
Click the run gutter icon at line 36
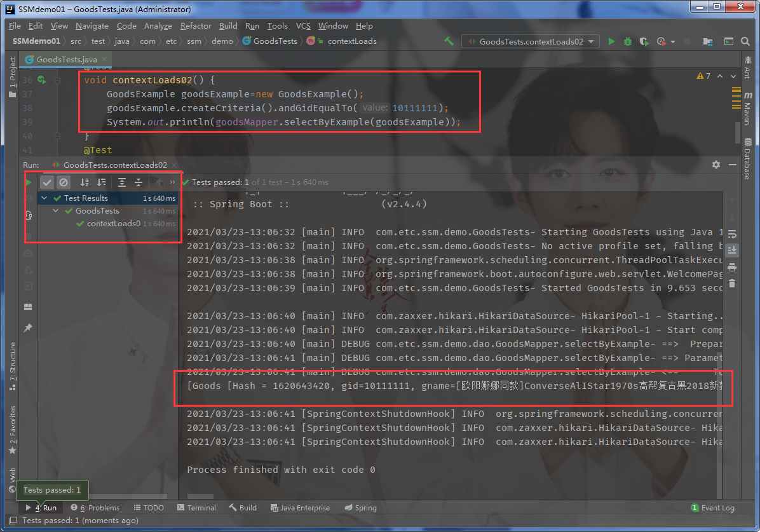tap(42, 80)
